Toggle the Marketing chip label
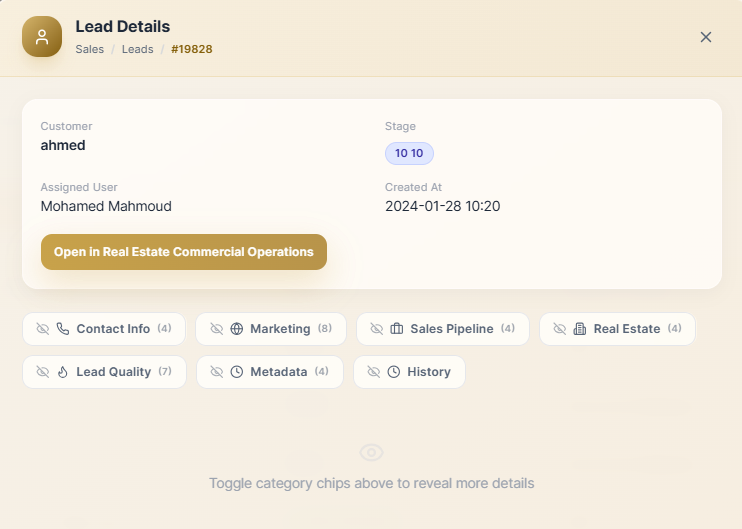 280,329
